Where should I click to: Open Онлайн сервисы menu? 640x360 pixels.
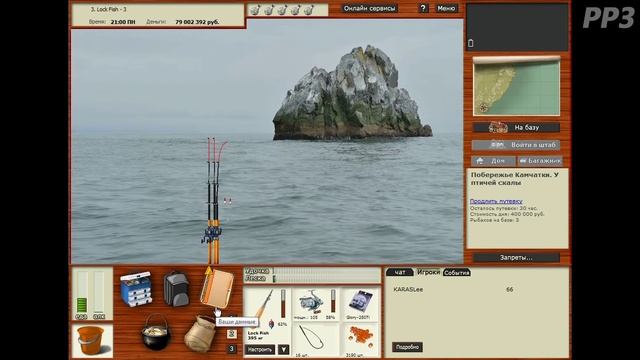click(369, 8)
